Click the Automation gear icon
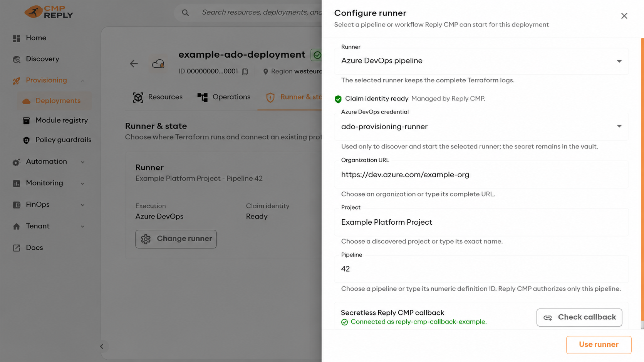 [17, 162]
